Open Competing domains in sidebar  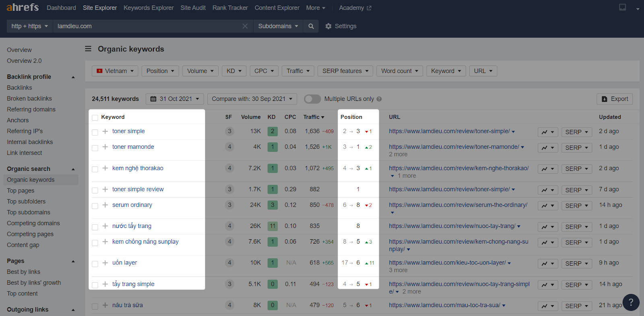point(33,223)
